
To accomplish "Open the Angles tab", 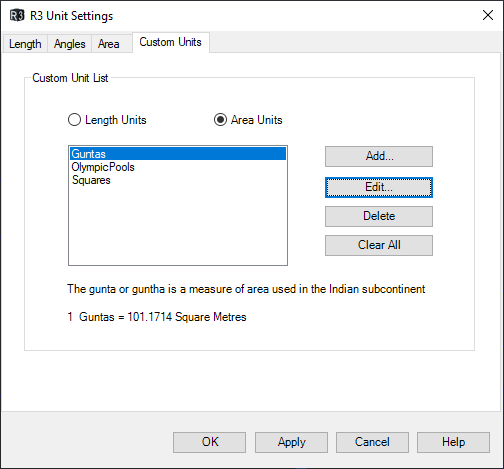I will pyautogui.click(x=70, y=44).
